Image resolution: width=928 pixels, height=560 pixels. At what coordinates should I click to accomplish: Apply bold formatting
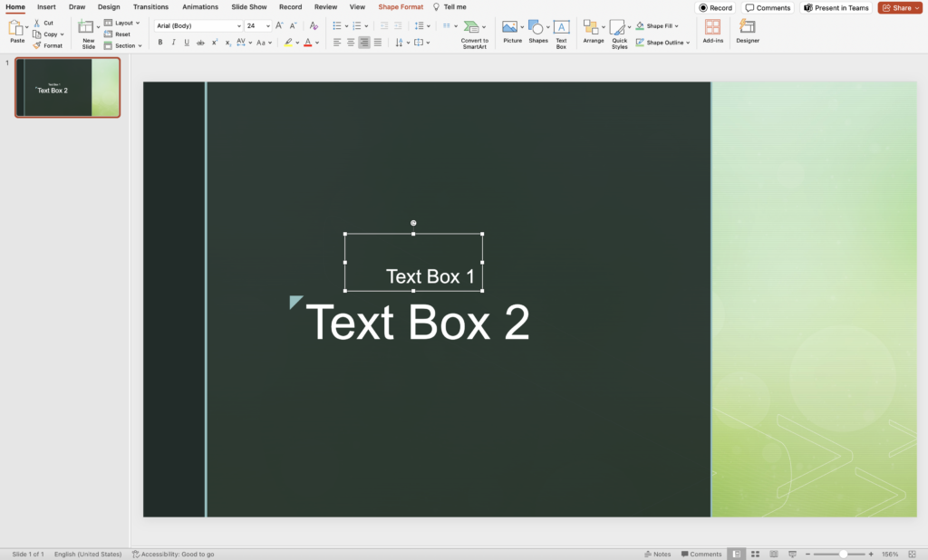tap(160, 42)
